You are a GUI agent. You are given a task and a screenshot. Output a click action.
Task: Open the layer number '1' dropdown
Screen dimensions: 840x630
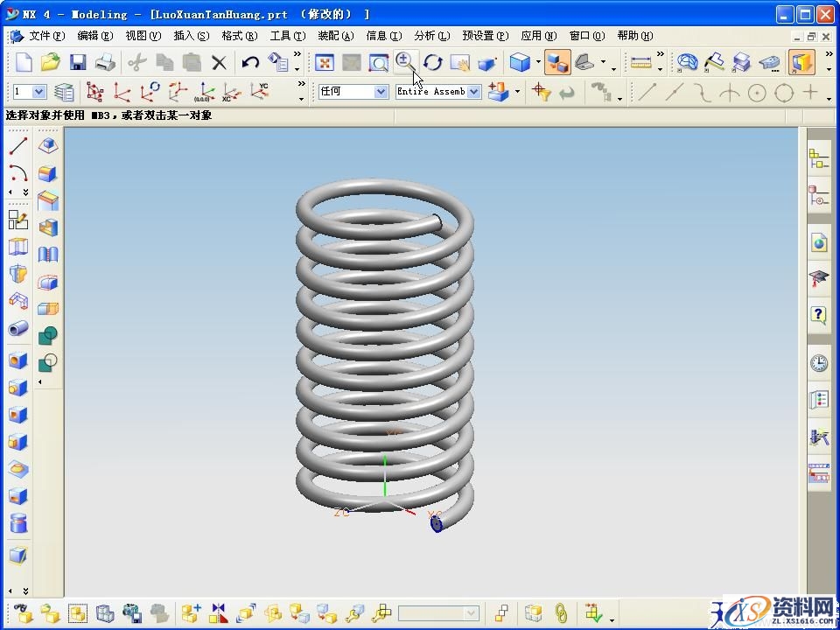(30, 91)
